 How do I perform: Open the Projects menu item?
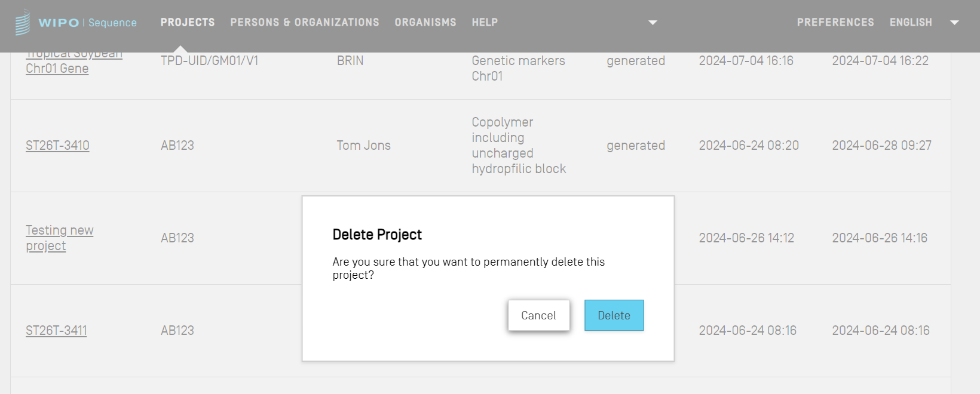(188, 23)
